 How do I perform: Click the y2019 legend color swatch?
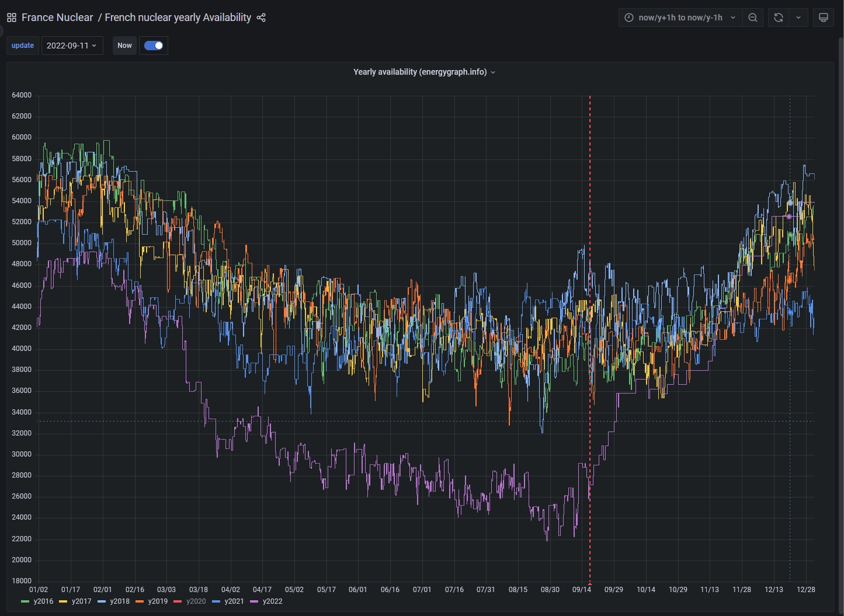tap(140, 601)
